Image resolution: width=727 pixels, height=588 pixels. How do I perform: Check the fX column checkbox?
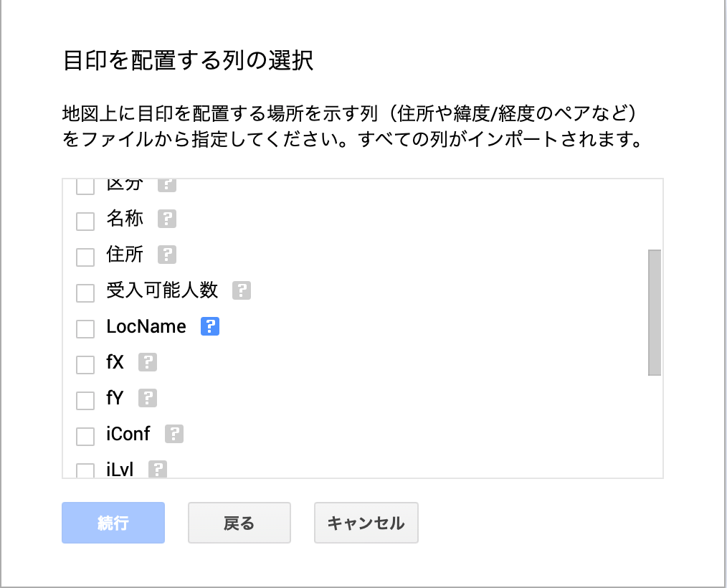pyautogui.click(x=85, y=364)
